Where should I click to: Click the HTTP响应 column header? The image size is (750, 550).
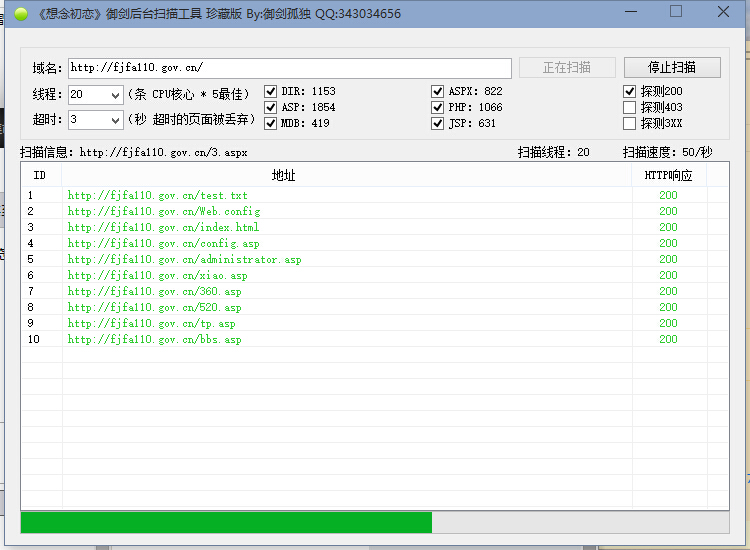(x=669, y=175)
